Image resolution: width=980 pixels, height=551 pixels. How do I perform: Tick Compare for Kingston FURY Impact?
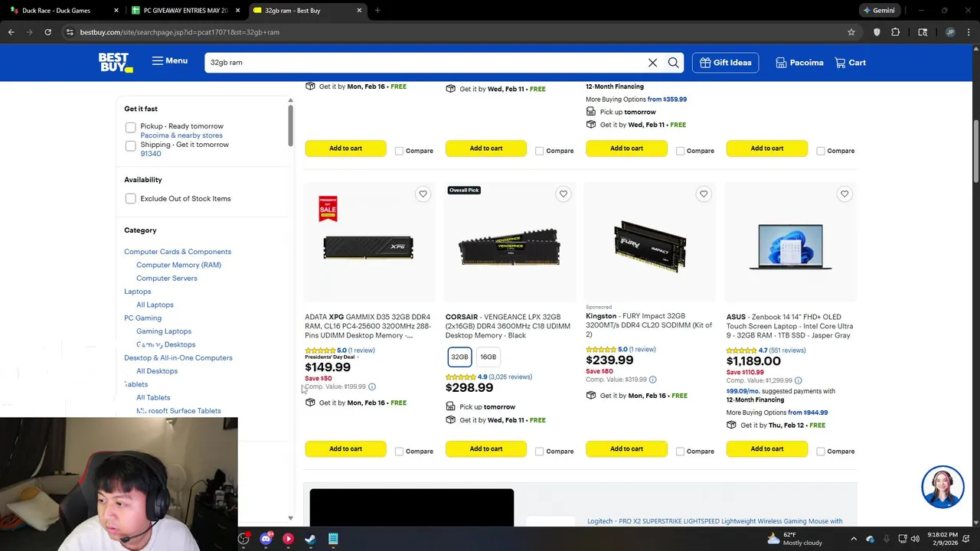click(x=680, y=452)
